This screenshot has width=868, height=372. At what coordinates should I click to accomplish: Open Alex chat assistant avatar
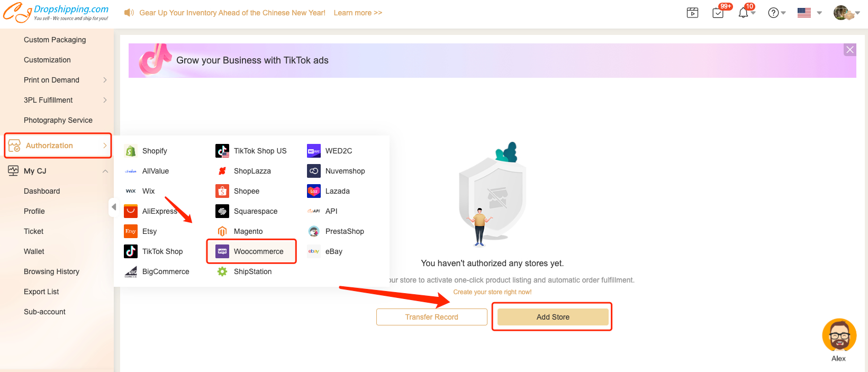coord(839,335)
